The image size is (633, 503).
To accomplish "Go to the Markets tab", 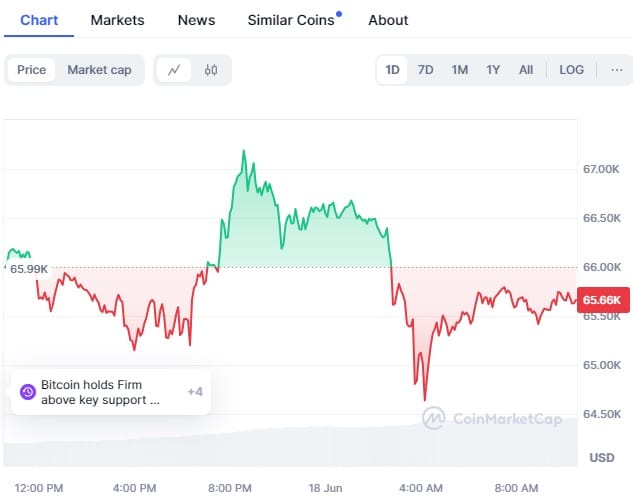I will tap(117, 20).
